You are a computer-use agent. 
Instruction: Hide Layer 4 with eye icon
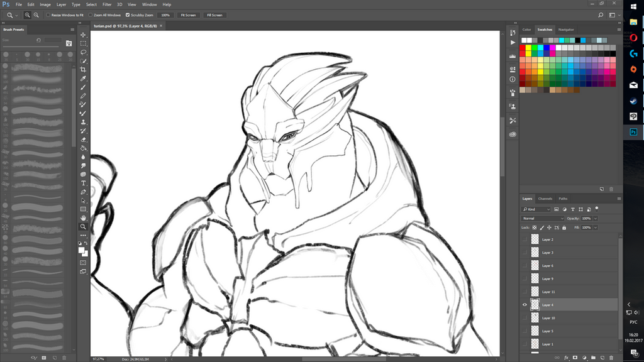point(525,305)
